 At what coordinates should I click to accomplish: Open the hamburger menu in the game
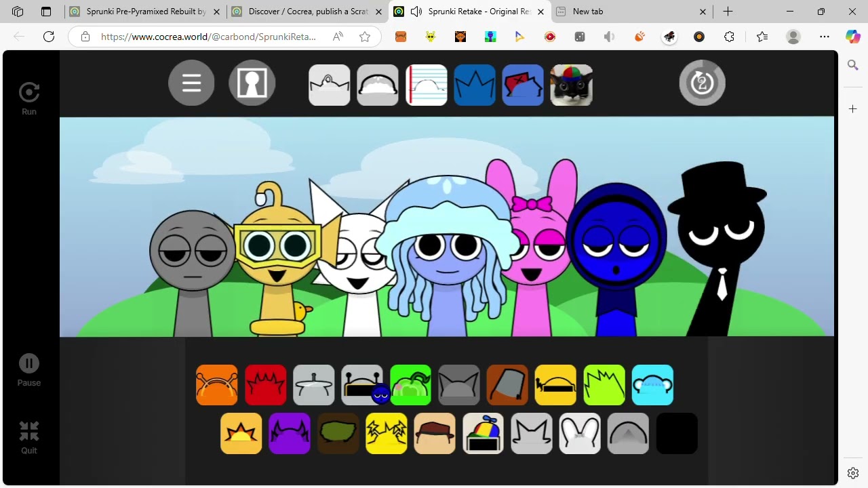tap(191, 83)
